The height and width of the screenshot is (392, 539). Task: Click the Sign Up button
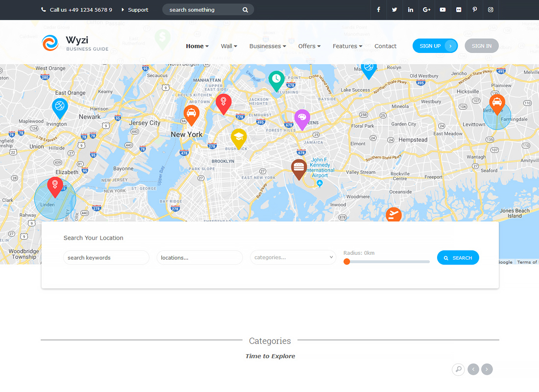coord(435,46)
